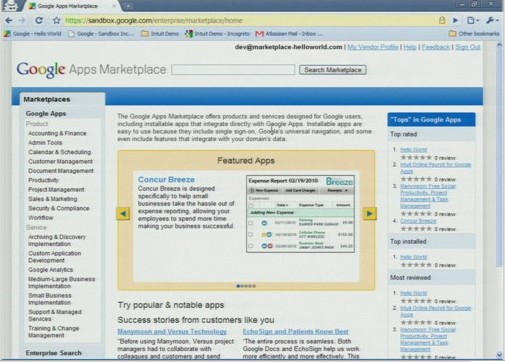Bookmark this page with the star icon

[57, 20]
